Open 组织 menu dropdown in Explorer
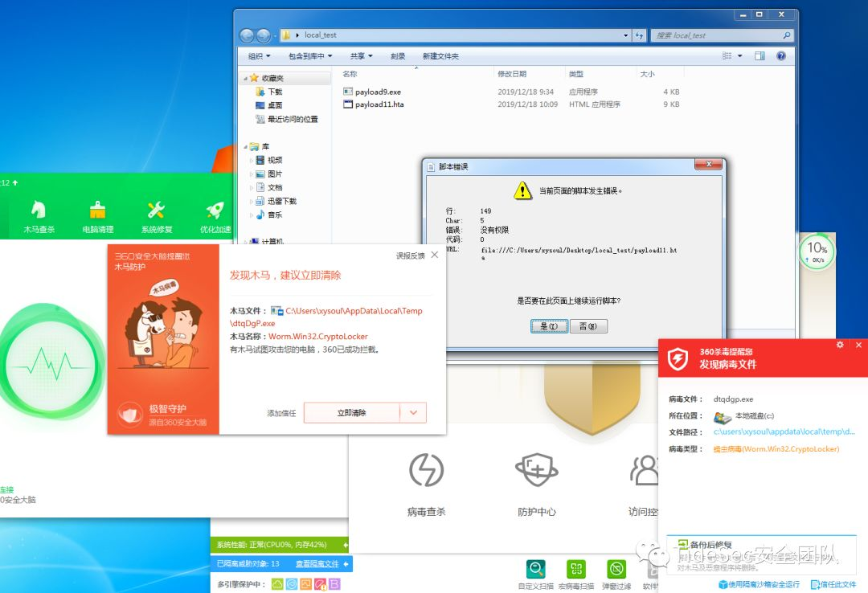 [259, 56]
